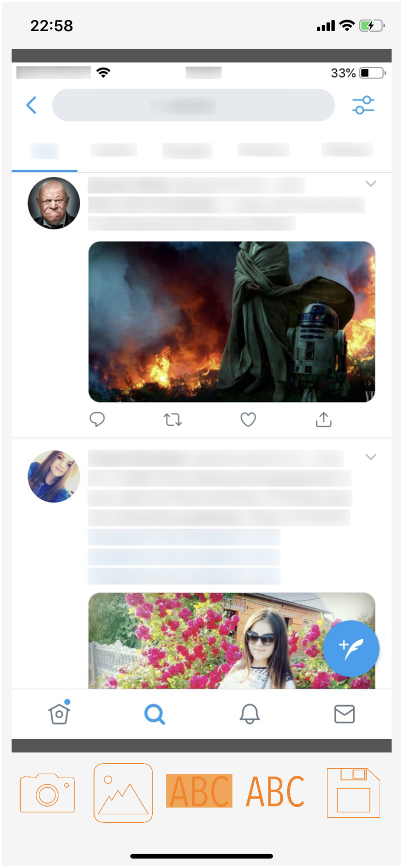
Task: Open the R2-D2 fire image thumbnail
Action: pos(232,322)
